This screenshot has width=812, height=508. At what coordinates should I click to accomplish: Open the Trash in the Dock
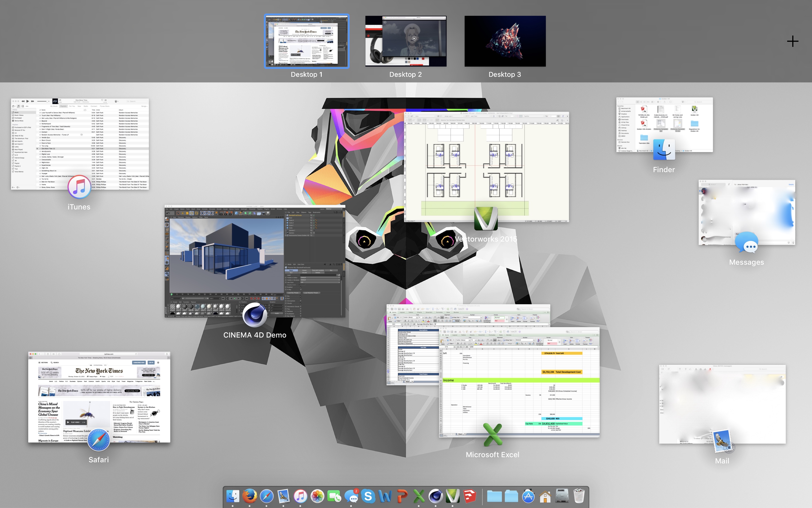pyautogui.click(x=579, y=496)
